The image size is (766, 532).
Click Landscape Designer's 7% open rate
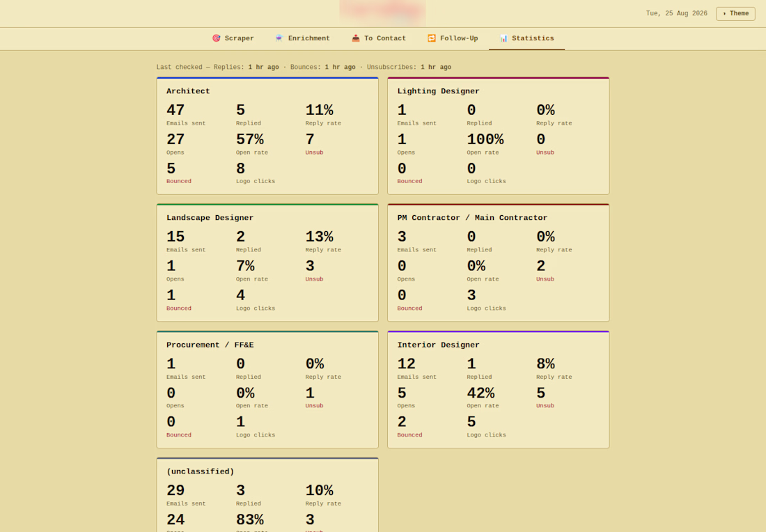coord(245,266)
